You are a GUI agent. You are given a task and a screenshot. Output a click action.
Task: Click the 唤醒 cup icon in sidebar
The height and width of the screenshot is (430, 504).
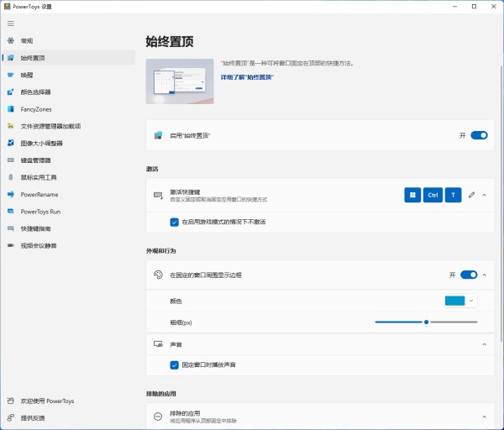point(11,75)
